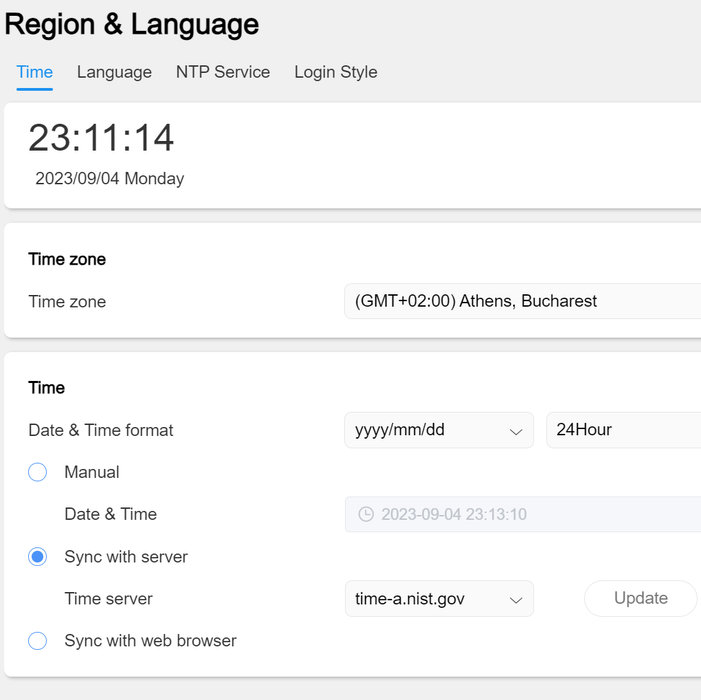
Task: Enable Sync with web browser
Action: click(x=38, y=640)
